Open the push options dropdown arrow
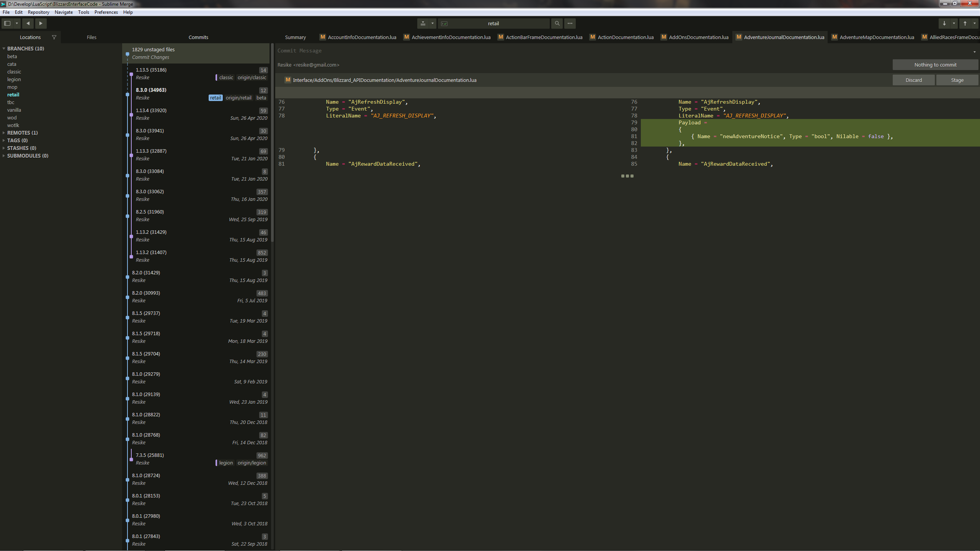The width and height of the screenshot is (980, 551). pyautogui.click(x=974, y=23)
